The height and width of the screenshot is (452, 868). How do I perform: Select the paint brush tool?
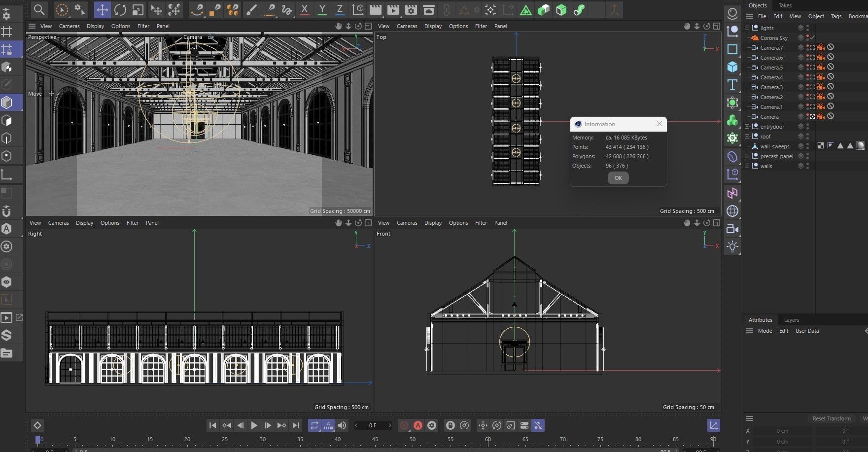point(251,9)
